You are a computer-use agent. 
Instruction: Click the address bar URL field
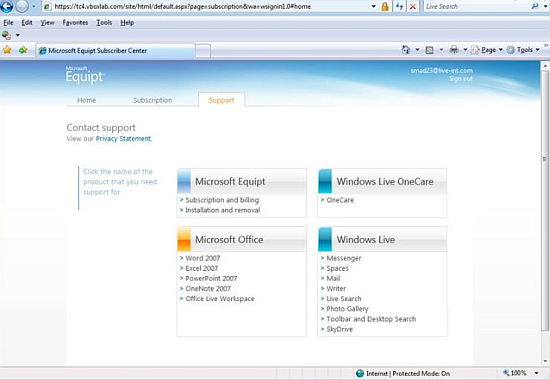click(x=207, y=6)
